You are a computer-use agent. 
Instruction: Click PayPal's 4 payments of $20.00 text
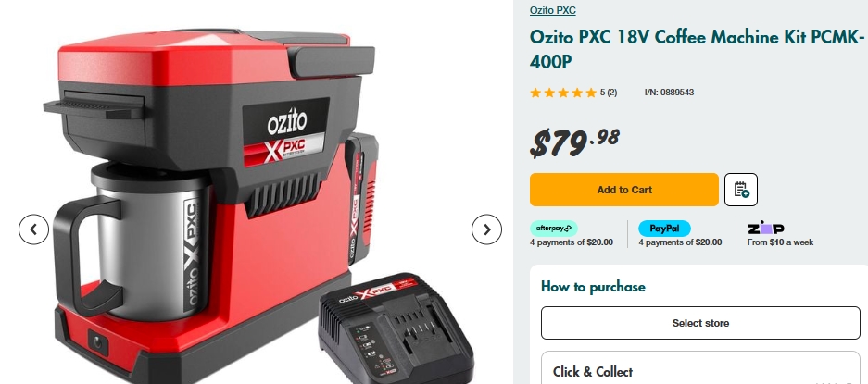[x=680, y=242]
